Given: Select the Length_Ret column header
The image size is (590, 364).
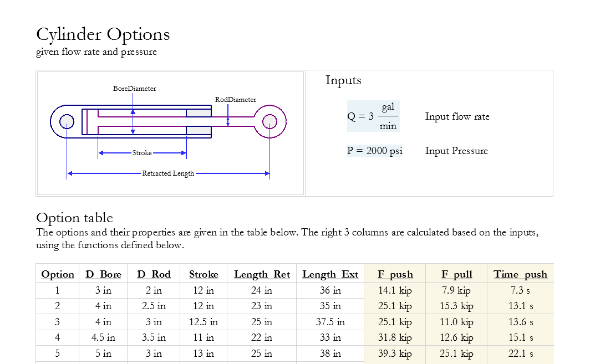Looking at the screenshot, I should click(262, 274).
